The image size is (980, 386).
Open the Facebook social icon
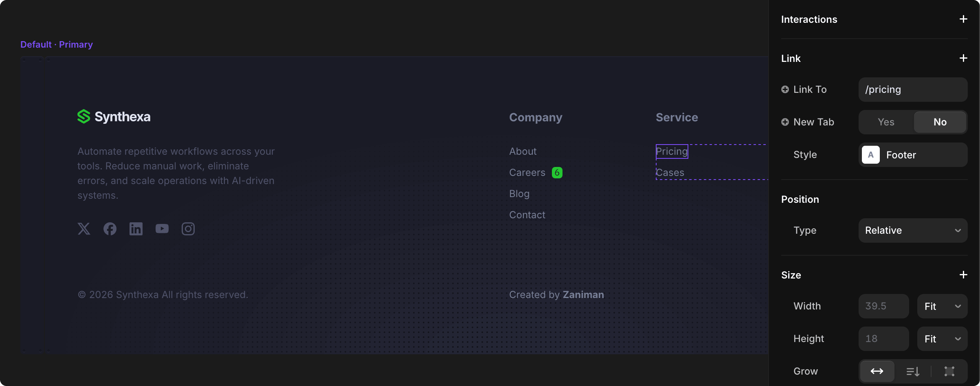click(110, 229)
